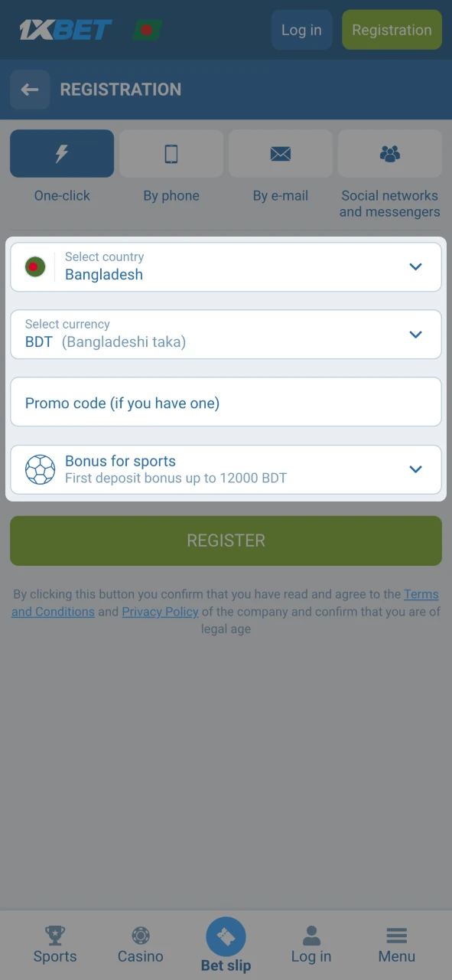Open the Menu from the bottom bar
452x980 pixels.
[x=396, y=944]
